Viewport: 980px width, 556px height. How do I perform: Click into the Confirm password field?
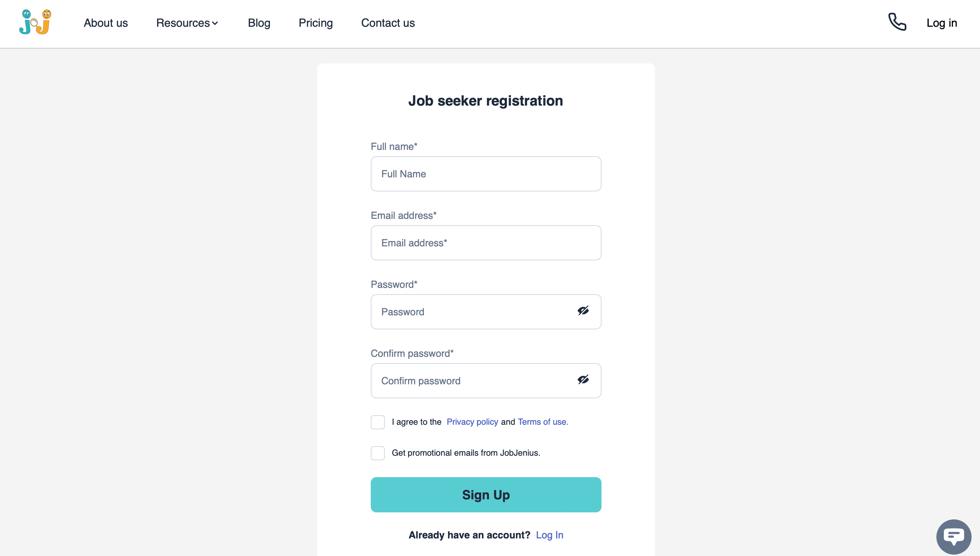486,381
